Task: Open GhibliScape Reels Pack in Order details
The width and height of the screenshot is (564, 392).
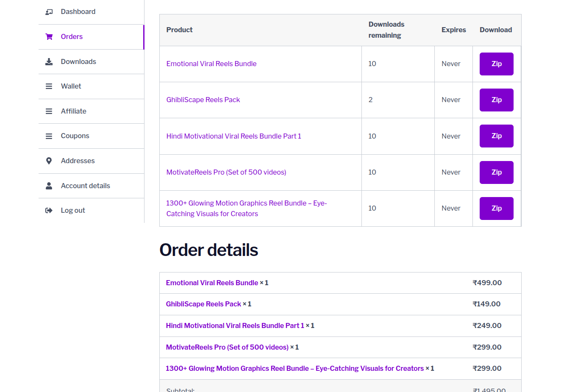Action: [203, 304]
